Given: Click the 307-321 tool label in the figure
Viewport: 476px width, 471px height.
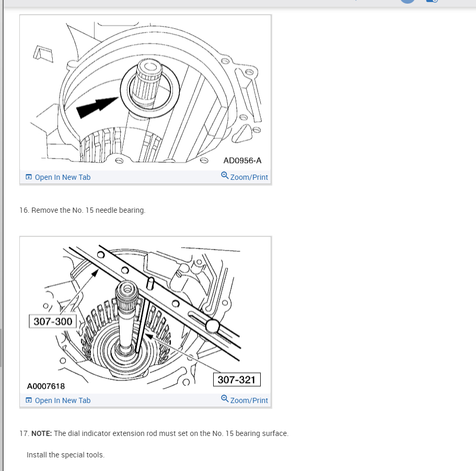Looking at the screenshot, I should (x=237, y=380).
